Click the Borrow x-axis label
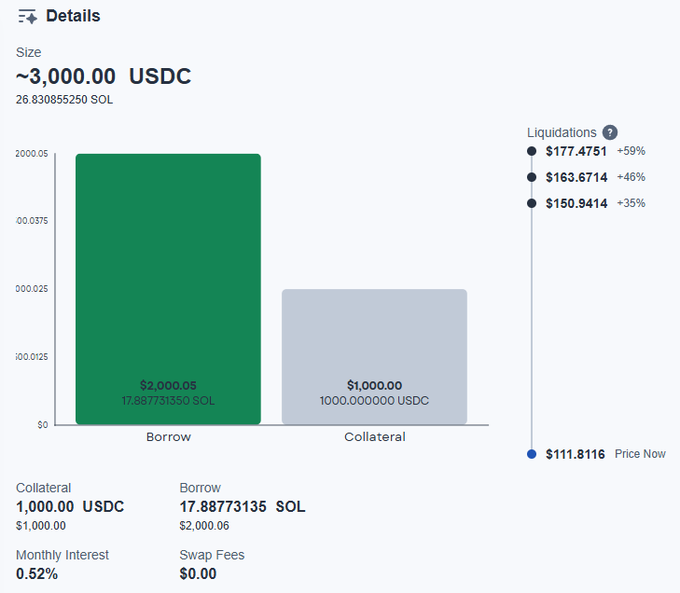The height and width of the screenshot is (593, 680). [168, 437]
